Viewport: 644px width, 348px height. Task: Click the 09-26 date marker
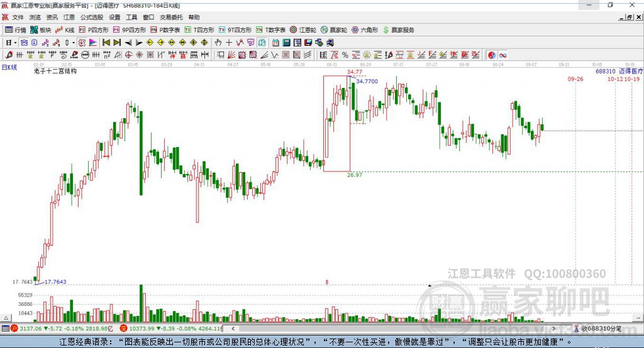(575, 79)
